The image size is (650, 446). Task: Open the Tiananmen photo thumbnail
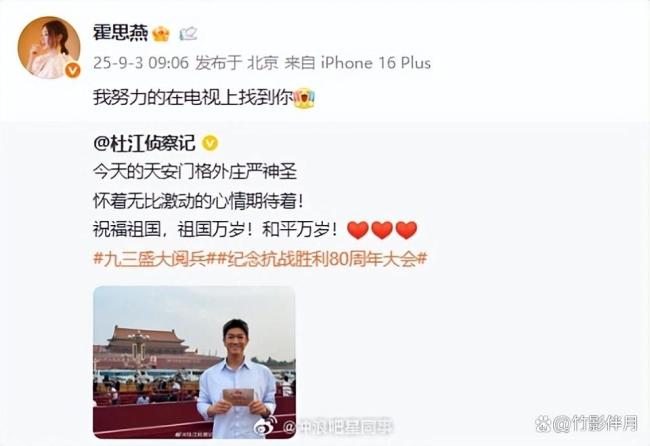(x=194, y=362)
